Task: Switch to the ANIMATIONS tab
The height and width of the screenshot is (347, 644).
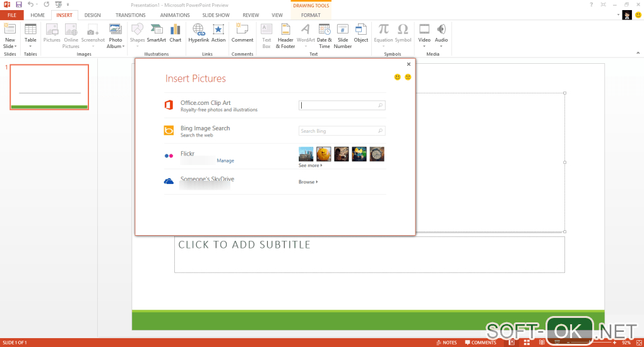Action: [175, 15]
